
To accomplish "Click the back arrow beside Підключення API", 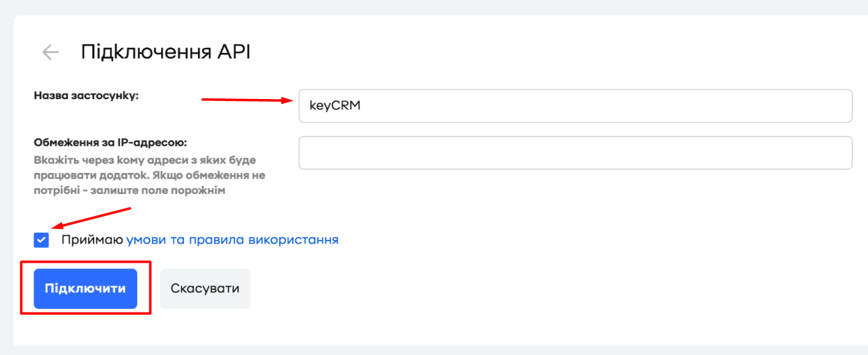I will click(x=50, y=52).
